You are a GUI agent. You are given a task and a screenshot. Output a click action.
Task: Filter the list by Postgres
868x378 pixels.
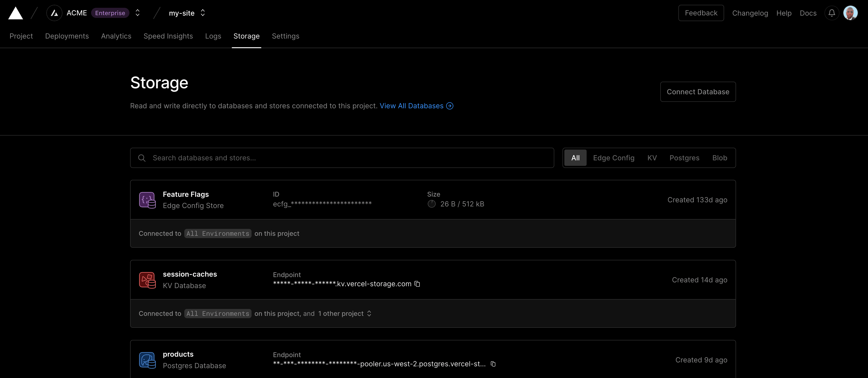(x=684, y=158)
